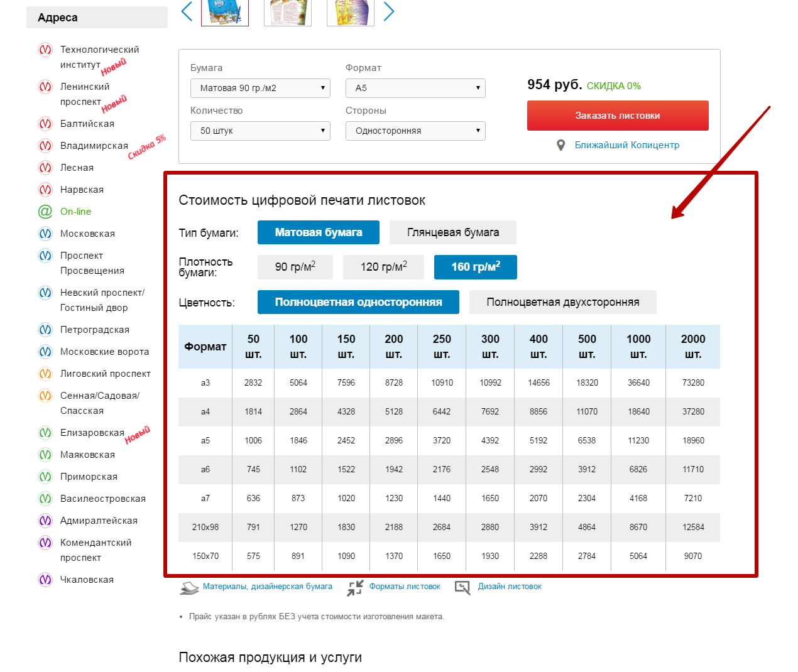Click the paper stack icon for Материалы

(189, 587)
